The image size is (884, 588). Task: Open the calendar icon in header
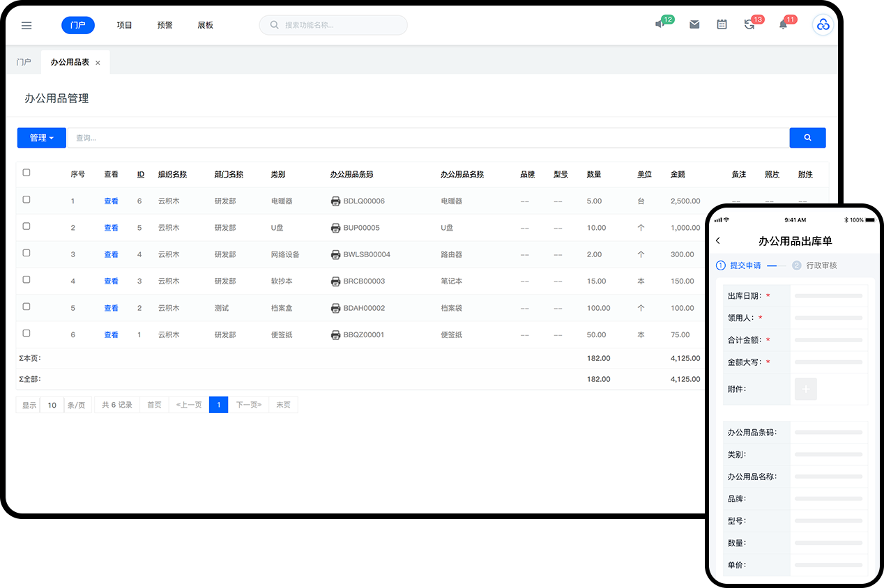[722, 24]
